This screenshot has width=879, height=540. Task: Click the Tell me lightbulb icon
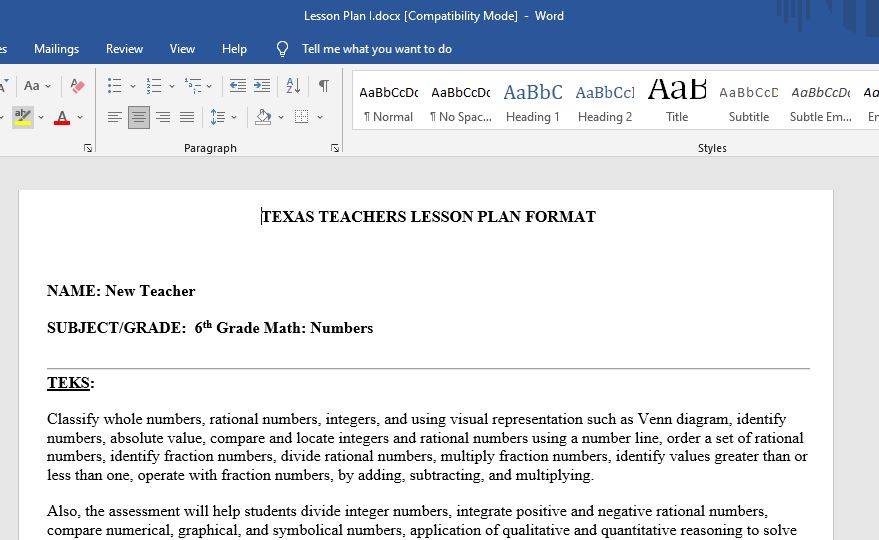[283, 49]
